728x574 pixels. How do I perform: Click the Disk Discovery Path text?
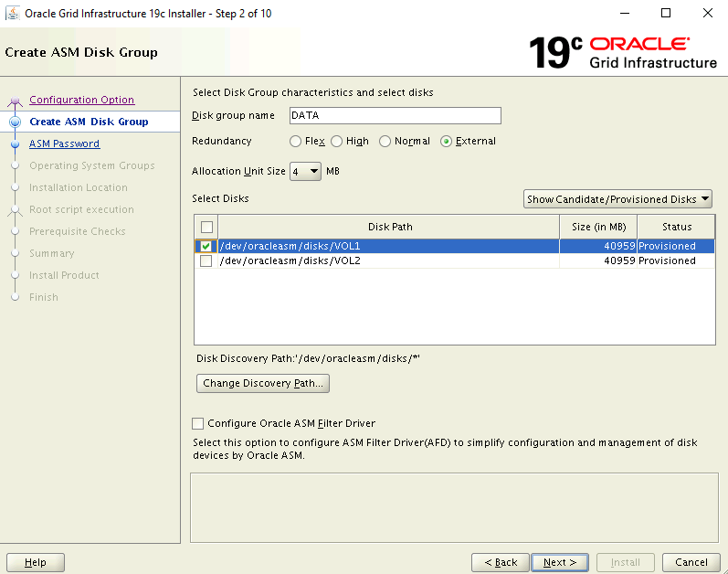[x=308, y=358]
